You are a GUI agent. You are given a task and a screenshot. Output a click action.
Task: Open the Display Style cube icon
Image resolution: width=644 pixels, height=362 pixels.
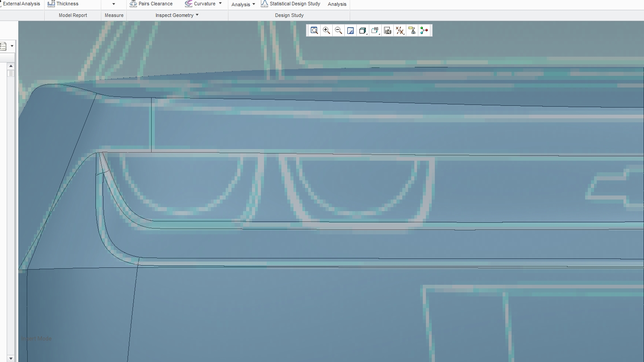(363, 30)
